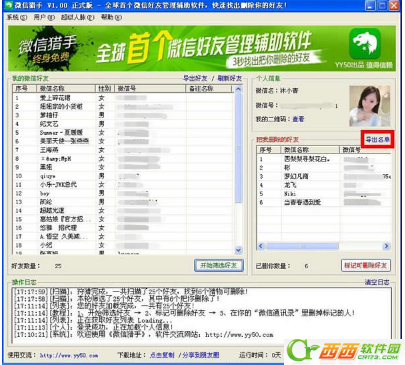Image resolution: width=405 pixels, height=365 pixels.
Task: Click left arrow of deleted-friends horizontal scrollbar
Action: click(x=261, y=246)
